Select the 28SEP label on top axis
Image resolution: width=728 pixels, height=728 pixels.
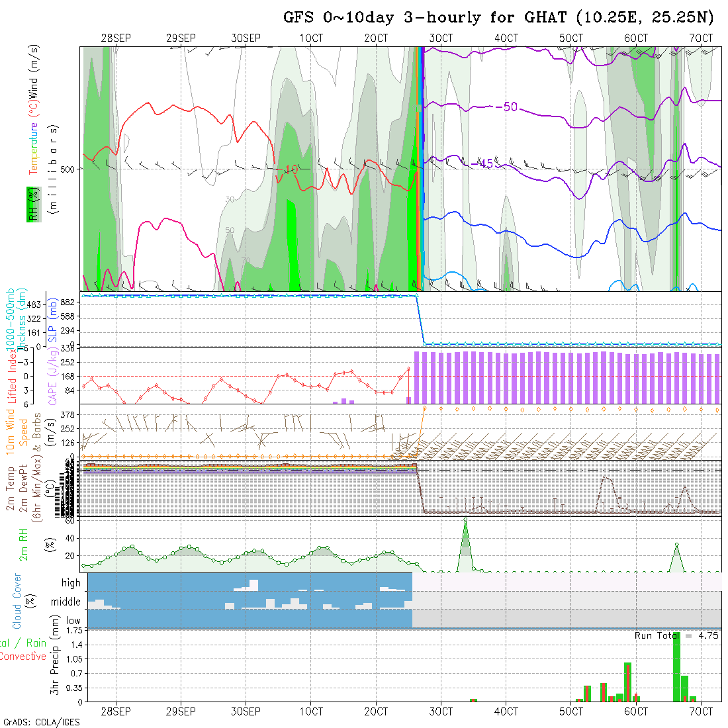pos(116,38)
